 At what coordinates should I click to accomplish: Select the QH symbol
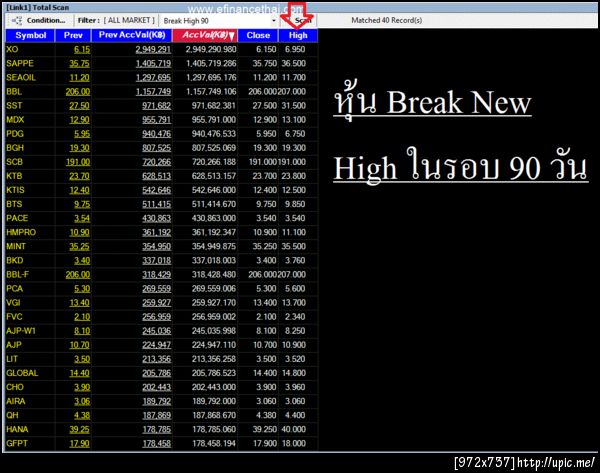pyautogui.click(x=12, y=416)
